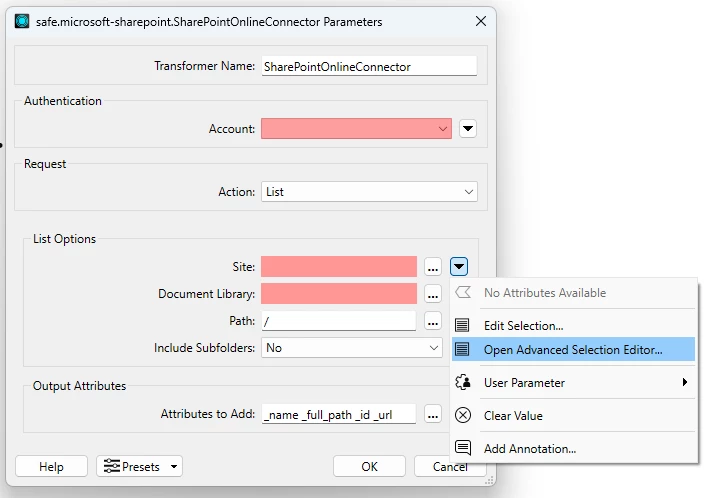Open the Path ellipsis browse button
This screenshot has height=498, width=707.
(433, 321)
